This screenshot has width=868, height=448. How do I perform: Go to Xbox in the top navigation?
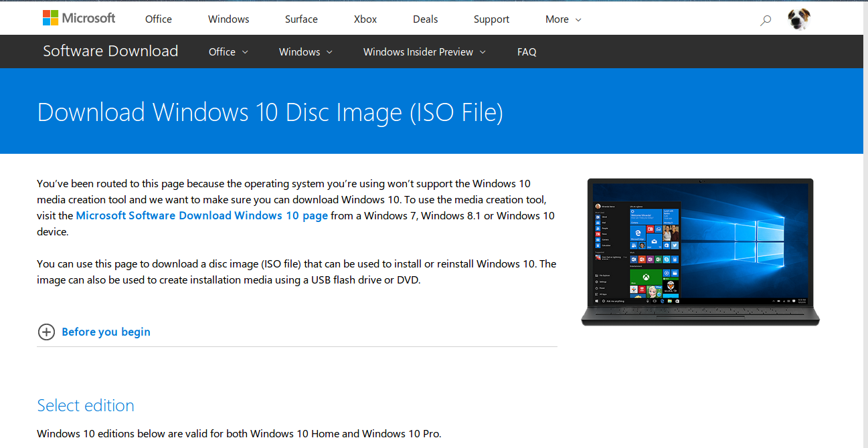[365, 19]
